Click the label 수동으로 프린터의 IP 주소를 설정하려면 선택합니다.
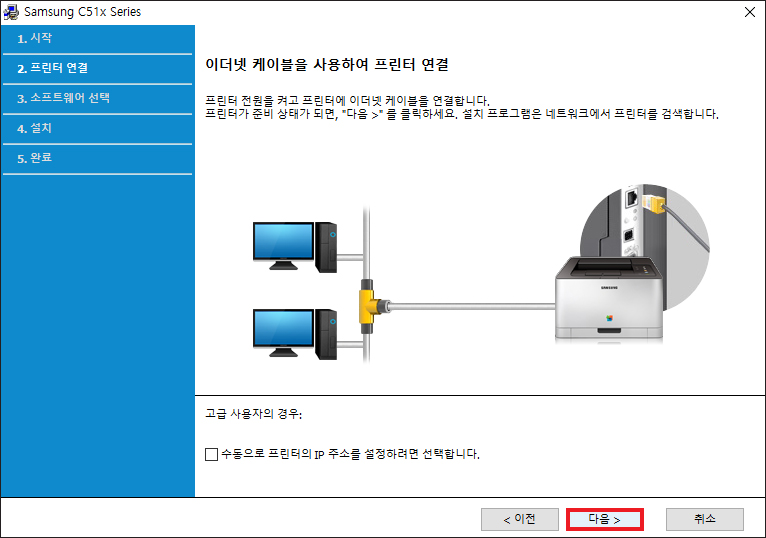 click(x=350, y=454)
